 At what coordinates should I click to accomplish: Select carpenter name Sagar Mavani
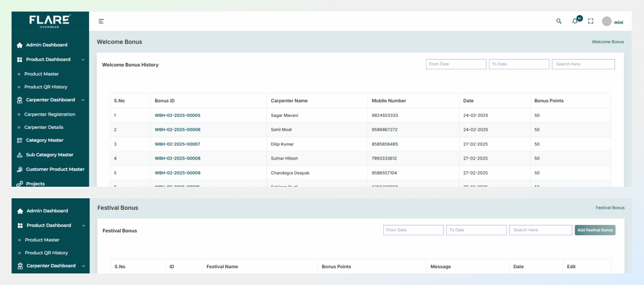click(x=284, y=116)
